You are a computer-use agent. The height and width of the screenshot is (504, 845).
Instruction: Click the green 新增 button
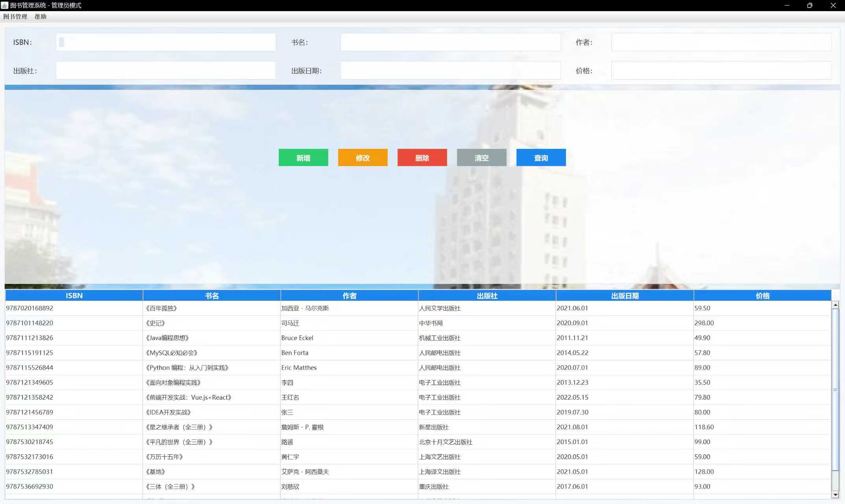tap(303, 157)
